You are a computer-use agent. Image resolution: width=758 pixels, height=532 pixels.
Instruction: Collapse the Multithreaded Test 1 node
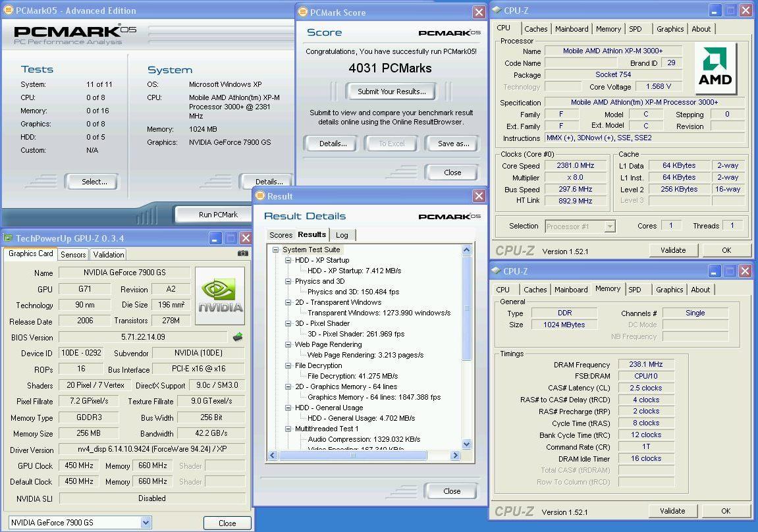(x=288, y=429)
